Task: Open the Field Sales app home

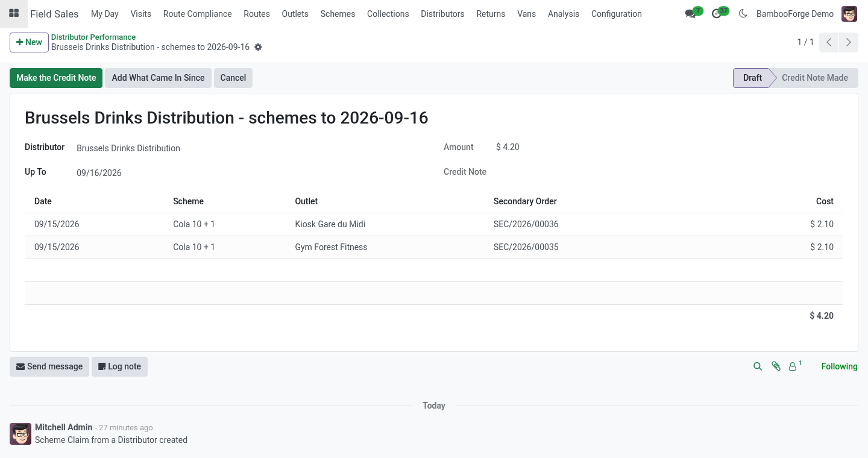Action: pos(54,14)
